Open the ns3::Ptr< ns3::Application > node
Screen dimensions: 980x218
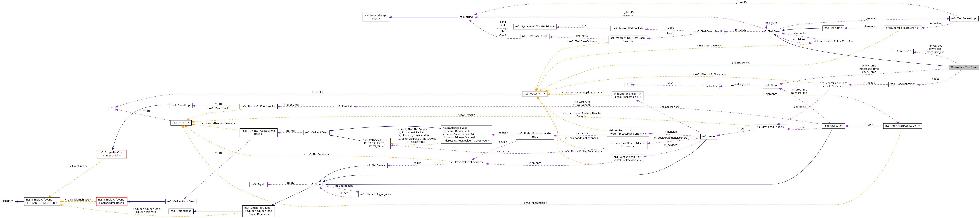[x=903, y=126]
